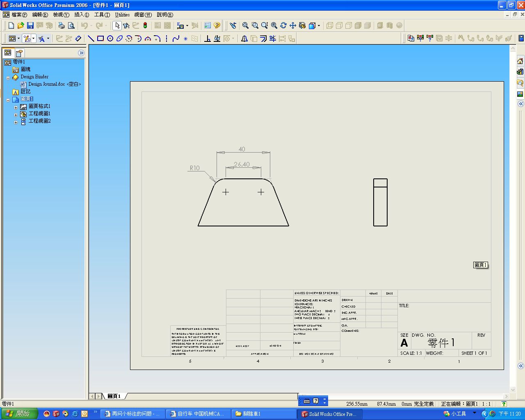The image size is (525, 420).
Task: Open the Utilities menu
Action: [x=122, y=15]
